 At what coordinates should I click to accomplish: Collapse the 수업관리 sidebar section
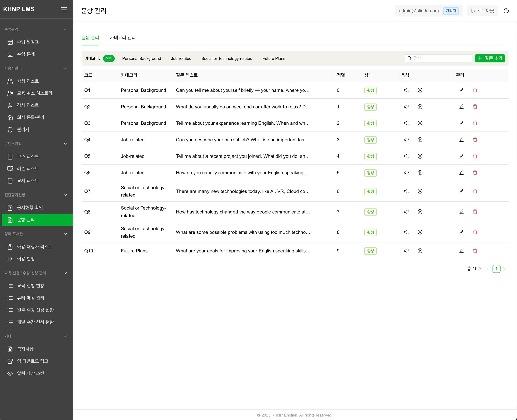click(x=65, y=29)
